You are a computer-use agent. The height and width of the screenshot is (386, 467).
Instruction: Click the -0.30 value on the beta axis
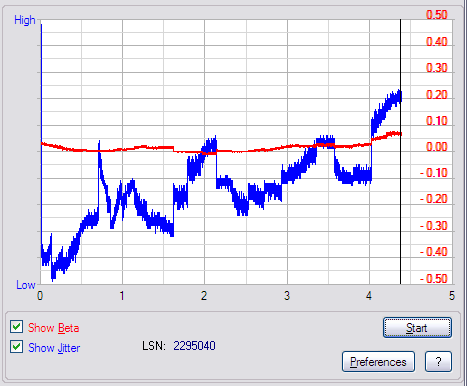click(x=434, y=226)
